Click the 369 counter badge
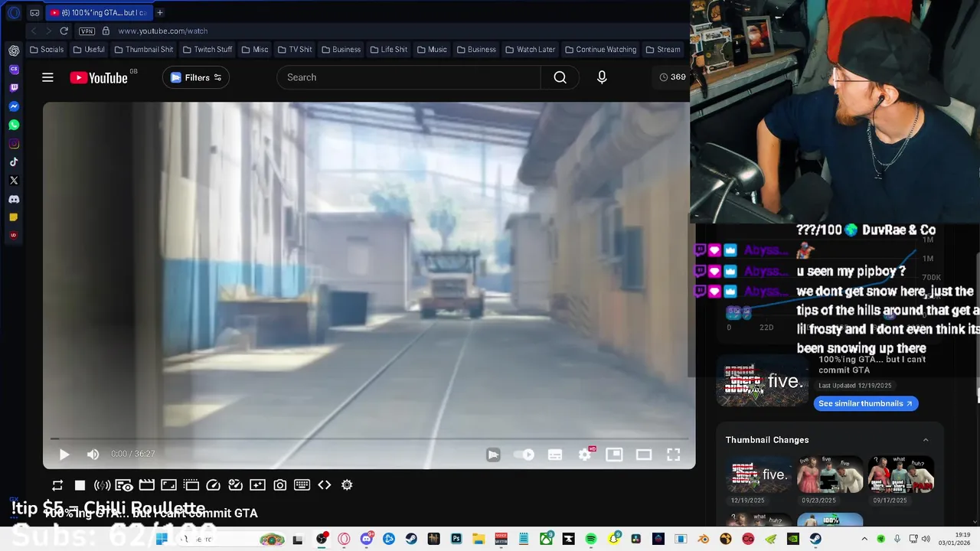 coord(672,77)
